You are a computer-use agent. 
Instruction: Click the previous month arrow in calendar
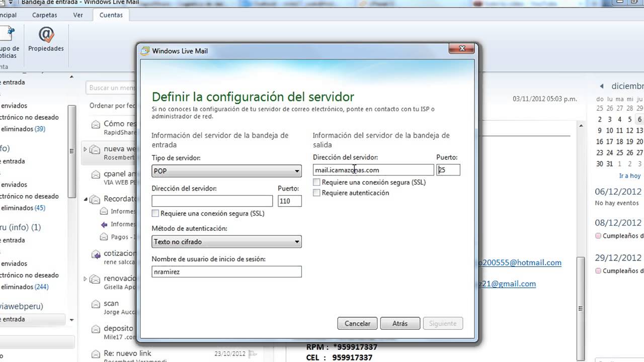602,86
